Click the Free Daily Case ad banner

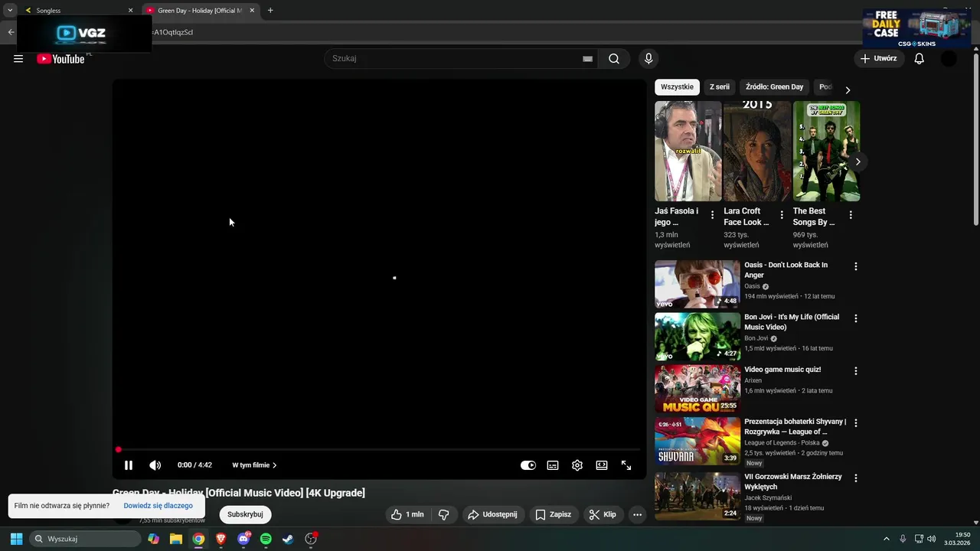(917, 28)
